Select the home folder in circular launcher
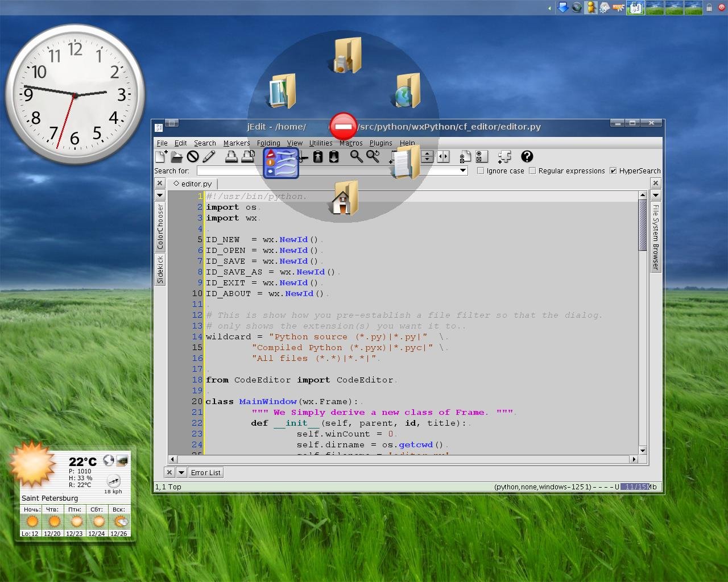Image resolution: width=728 pixels, height=582 pixels. click(x=345, y=198)
